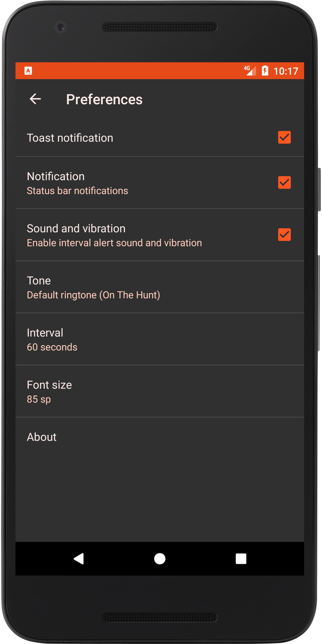
Task: Tap the keyboard indicator icon in status bar
Action: [x=28, y=71]
